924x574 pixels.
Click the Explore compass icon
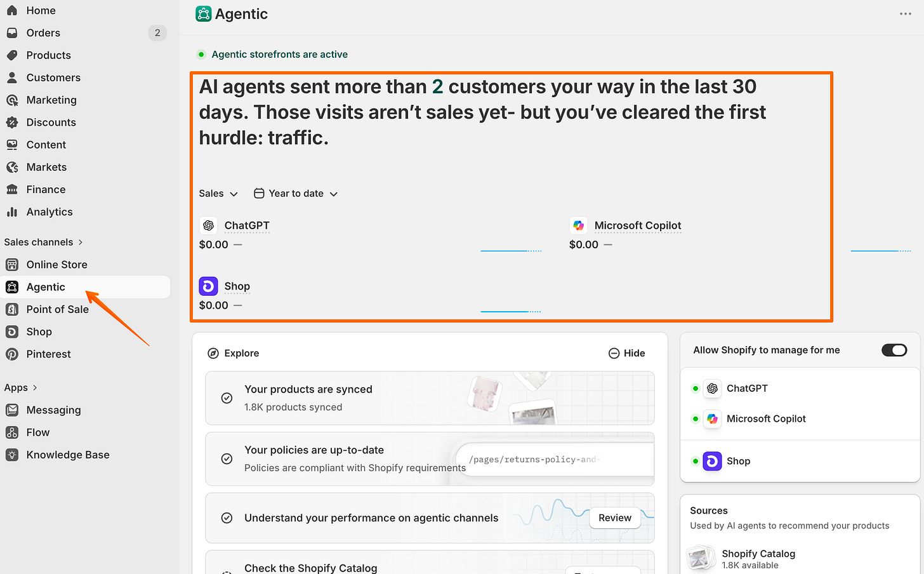(x=213, y=353)
